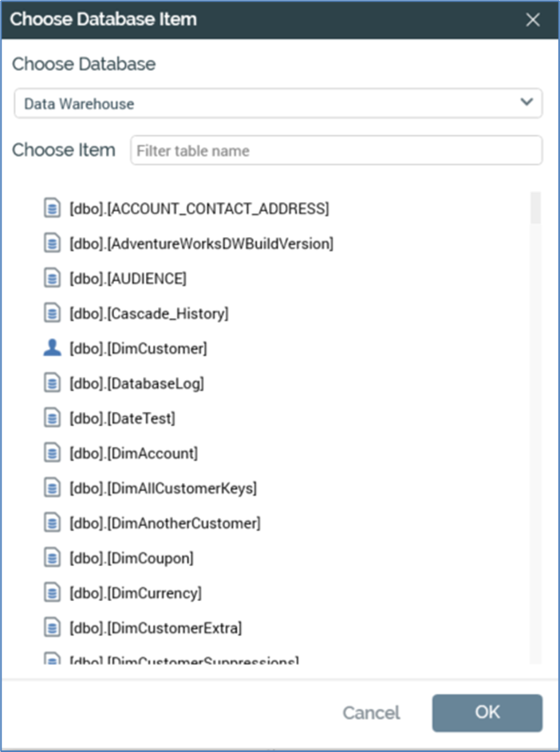Image resolution: width=560 pixels, height=752 pixels.
Task: Click the table icon beside DatabaseLog
Action: coord(52,383)
